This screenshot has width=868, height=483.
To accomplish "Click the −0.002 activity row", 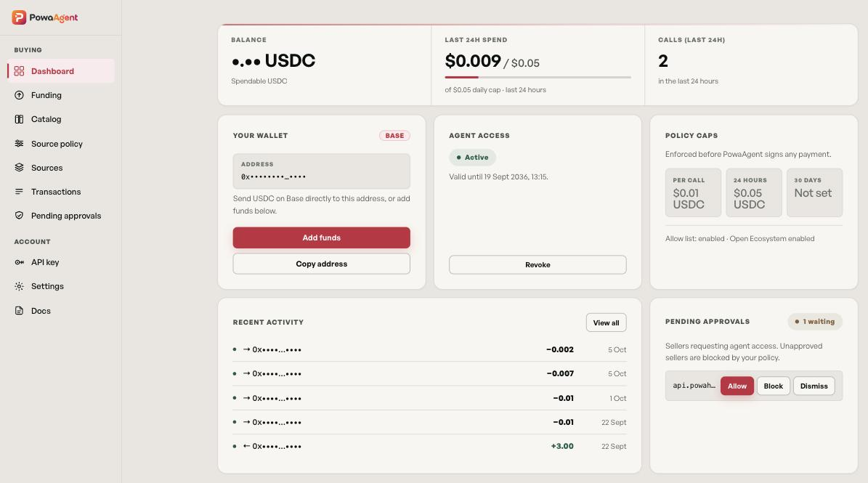I will tap(429, 349).
